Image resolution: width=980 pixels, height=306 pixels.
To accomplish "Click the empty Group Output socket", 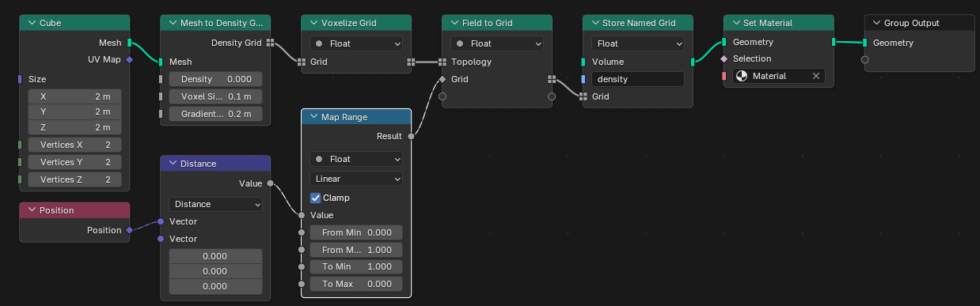I will tap(864, 59).
